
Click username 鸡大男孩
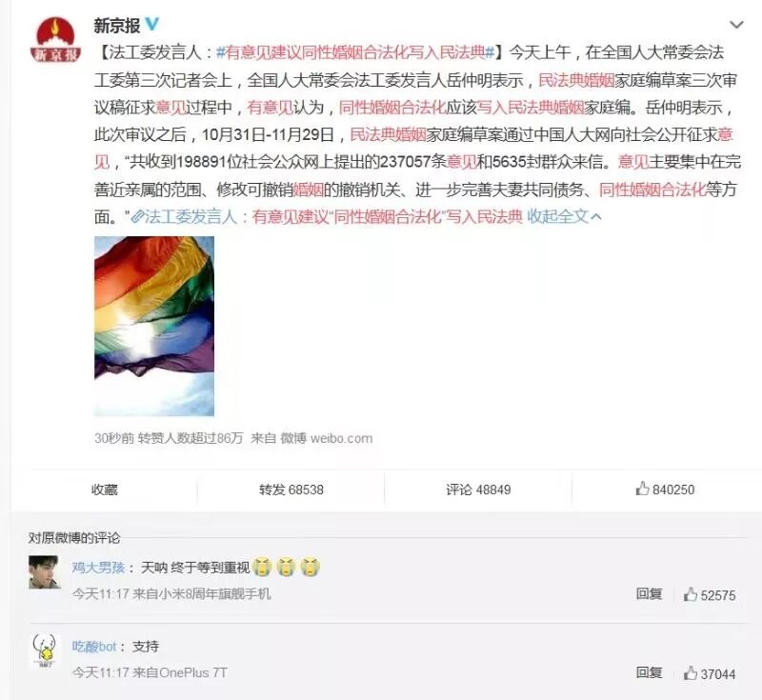pyautogui.click(x=99, y=568)
